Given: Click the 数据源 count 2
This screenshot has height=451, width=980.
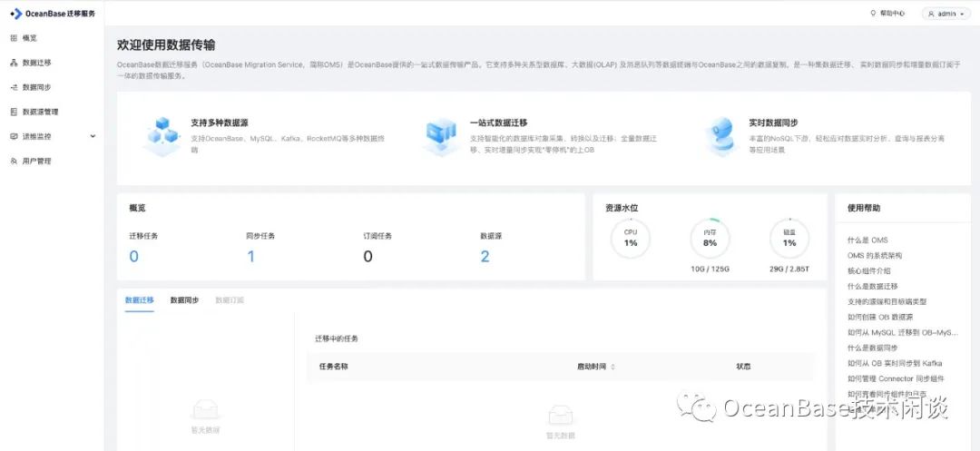Looking at the screenshot, I should (x=485, y=257).
